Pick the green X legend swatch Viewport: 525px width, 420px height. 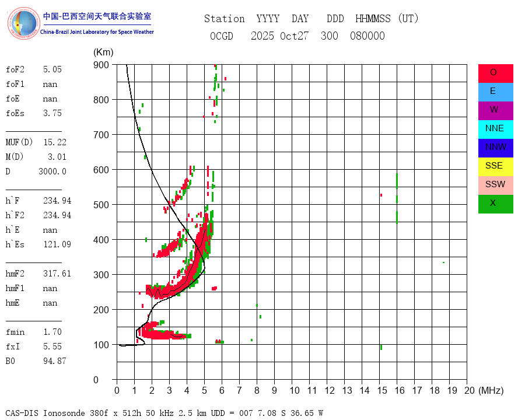pyautogui.click(x=495, y=204)
